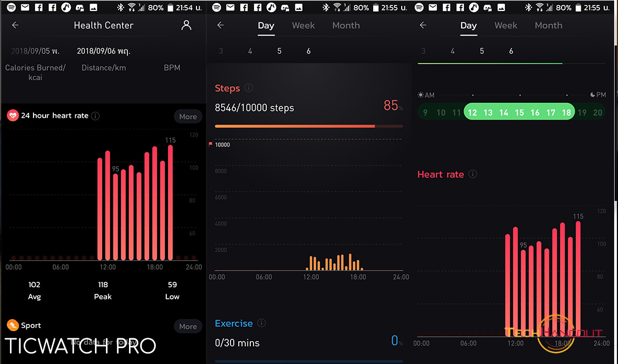This screenshot has width=618, height=364.
Task: Open the info icon next to Exercise
Action: (261, 323)
